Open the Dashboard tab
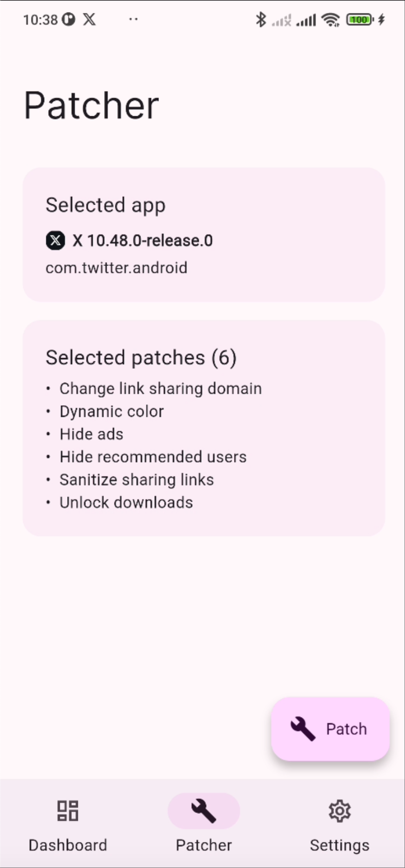 (68, 824)
